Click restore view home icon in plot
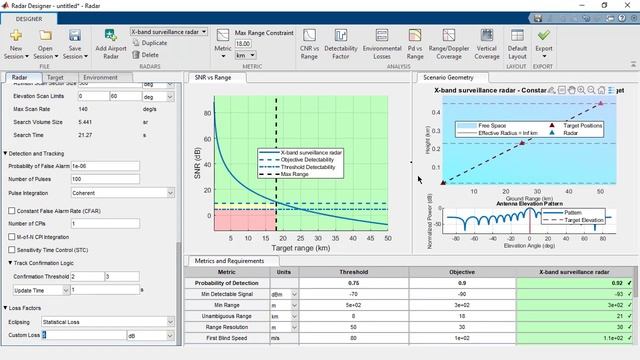Viewport: 640px width, 360px height. (x=601, y=90)
